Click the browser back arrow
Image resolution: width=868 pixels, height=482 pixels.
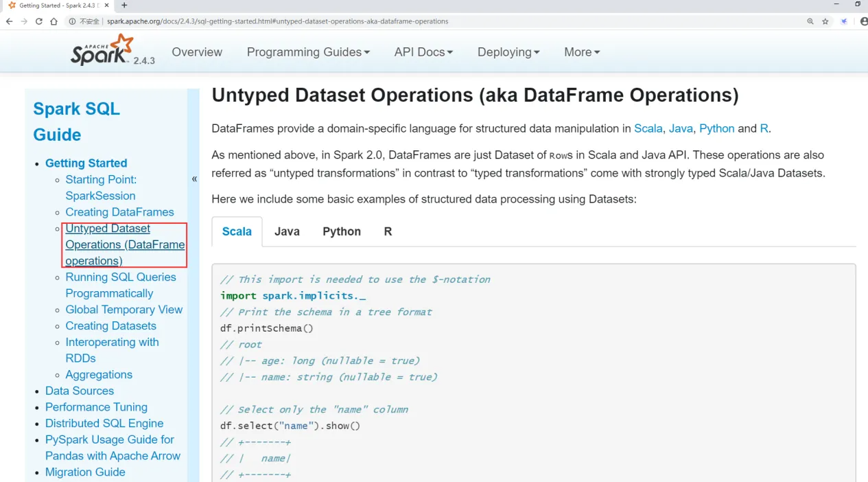(x=9, y=21)
